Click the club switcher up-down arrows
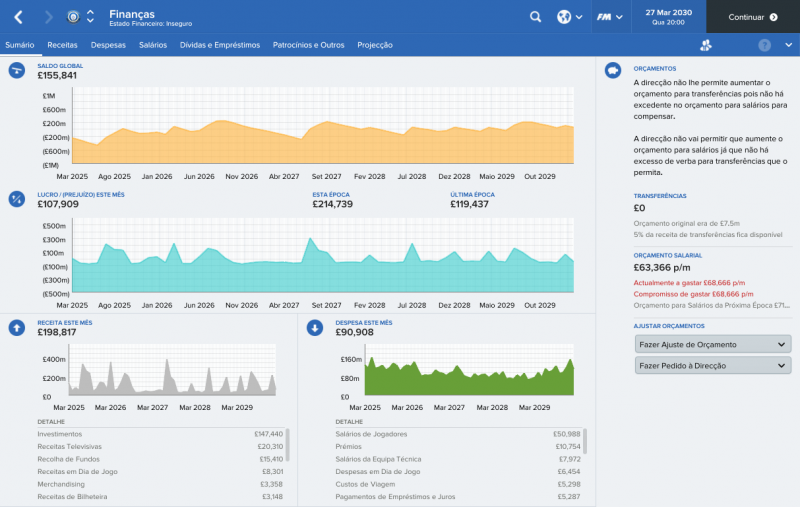The image size is (800, 507). [x=90, y=17]
